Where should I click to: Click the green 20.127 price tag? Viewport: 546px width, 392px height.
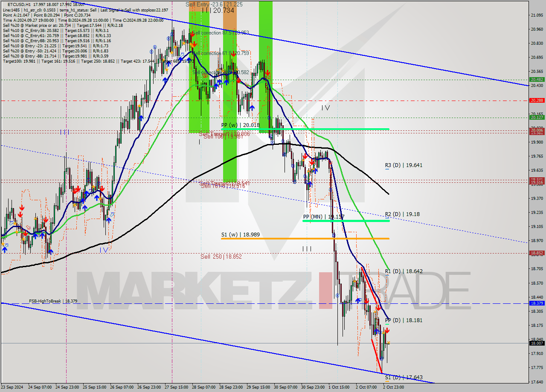(537, 118)
